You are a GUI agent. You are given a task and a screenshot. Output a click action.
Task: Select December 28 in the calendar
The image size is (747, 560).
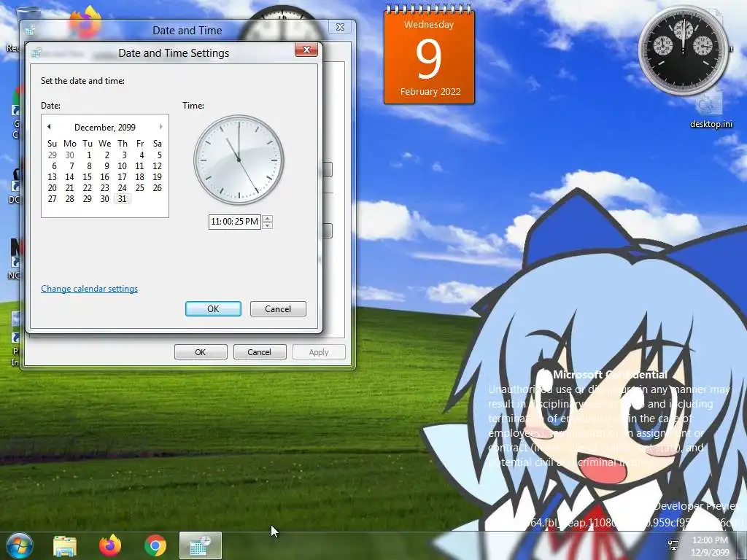pyautogui.click(x=69, y=199)
